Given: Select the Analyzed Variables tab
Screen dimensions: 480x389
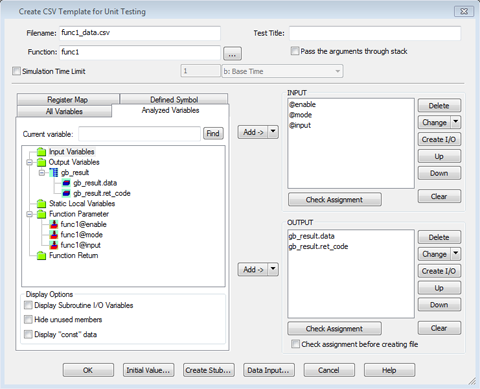Looking at the screenshot, I should click(170, 110).
